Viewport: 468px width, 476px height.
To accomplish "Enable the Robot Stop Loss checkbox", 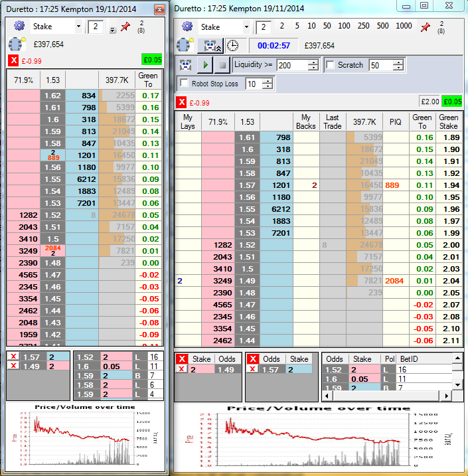I will (185, 83).
